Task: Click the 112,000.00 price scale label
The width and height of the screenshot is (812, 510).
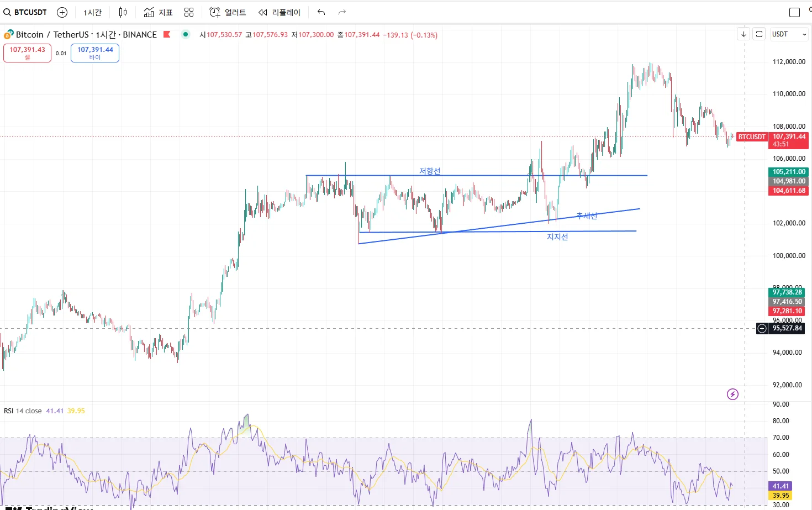Action: [x=789, y=62]
